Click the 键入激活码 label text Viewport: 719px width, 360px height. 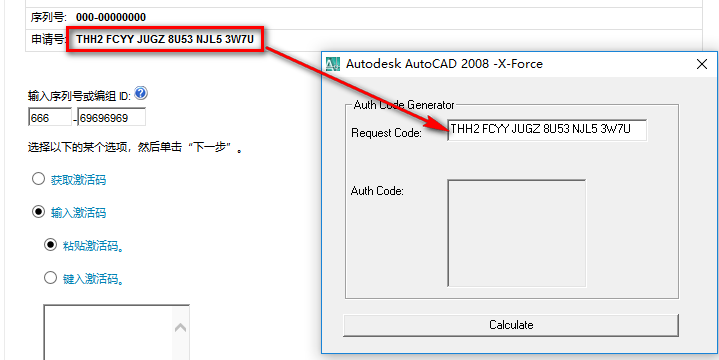click(94, 278)
